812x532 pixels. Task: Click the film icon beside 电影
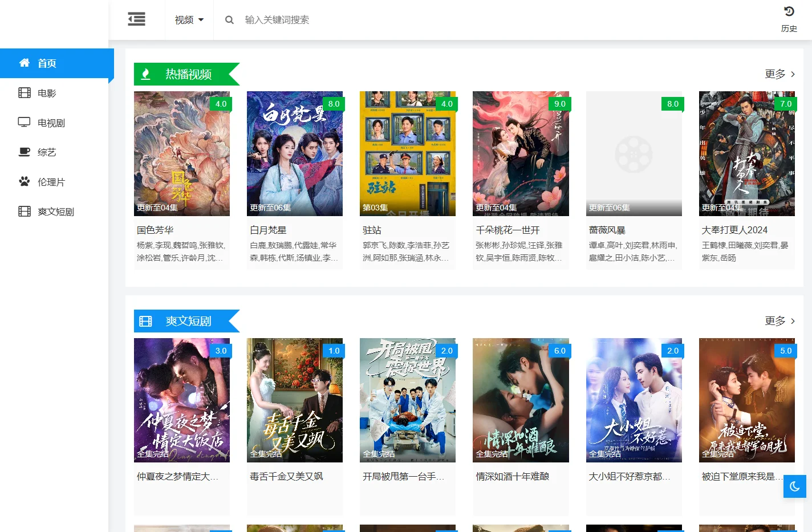tap(25, 92)
